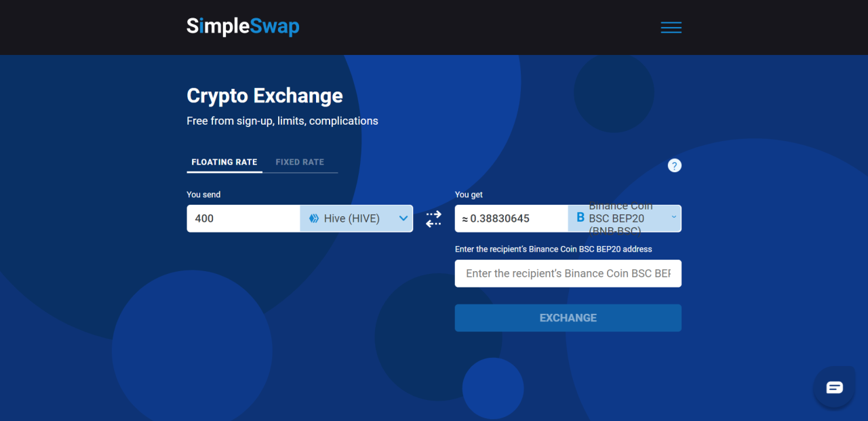868x421 pixels.
Task: Click the You get amount field
Action: coord(511,218)
